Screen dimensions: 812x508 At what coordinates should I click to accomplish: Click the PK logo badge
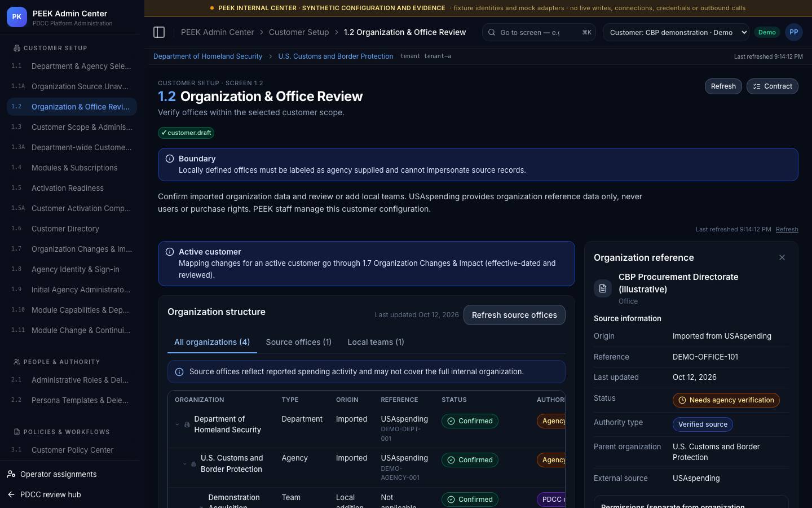coord(17,17)
